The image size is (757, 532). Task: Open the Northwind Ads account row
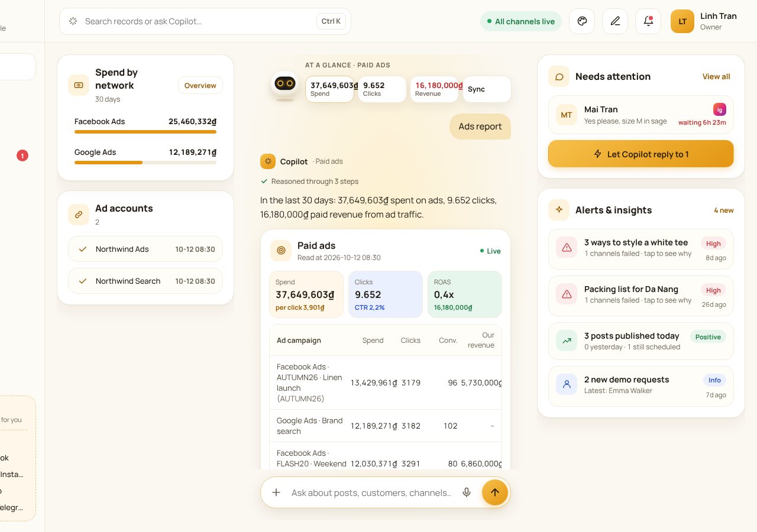point(145,249)
